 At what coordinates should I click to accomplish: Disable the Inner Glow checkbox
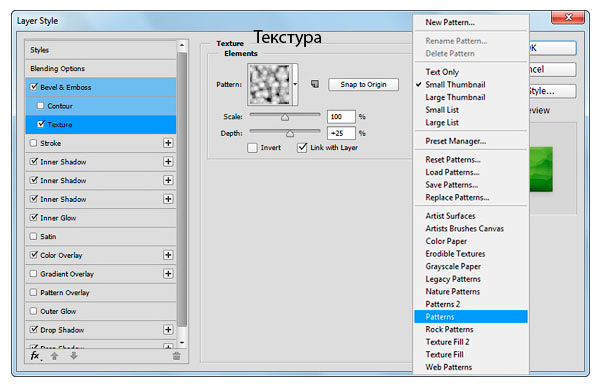pos(34,217)
